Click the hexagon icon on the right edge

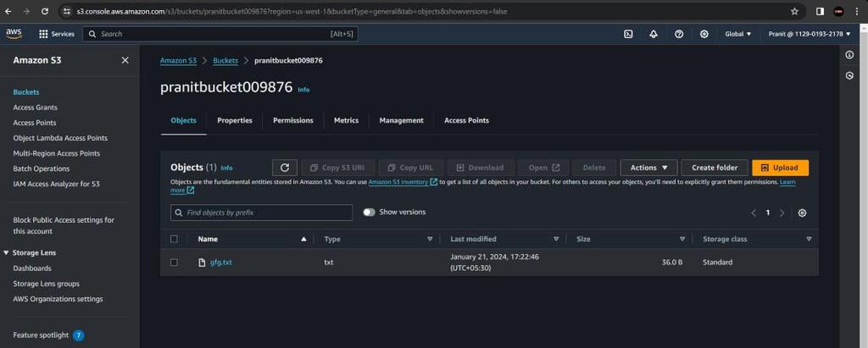(x=849, y=76)
